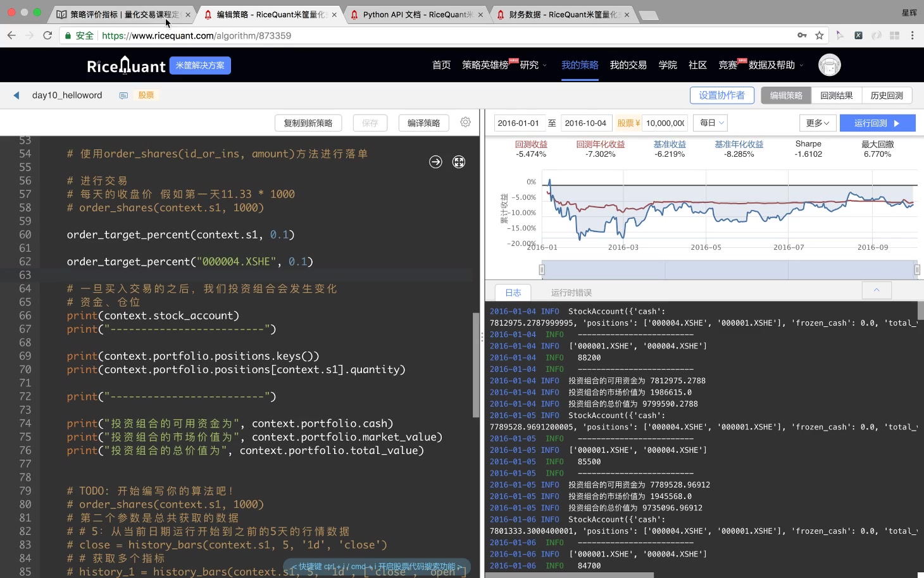924x578 pixels.
Task: Open 策略英雄榜 in navigation
Action: (485, 65)
